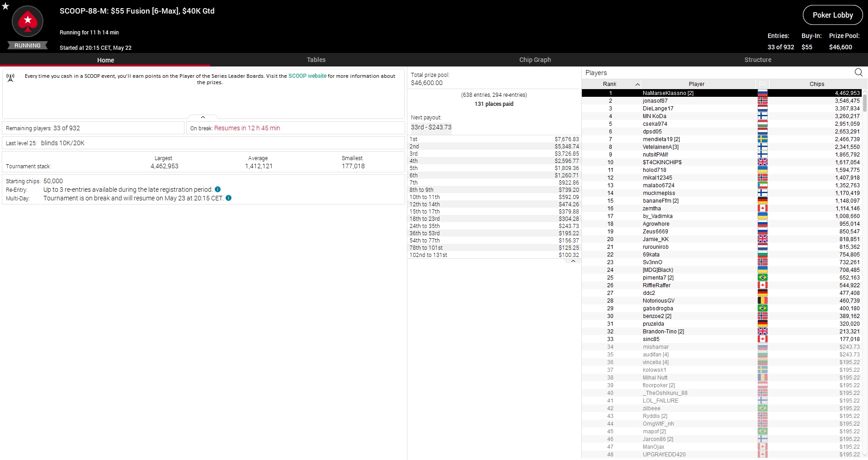
Task: Select player row Agrowhore
Action: [722, 224]
